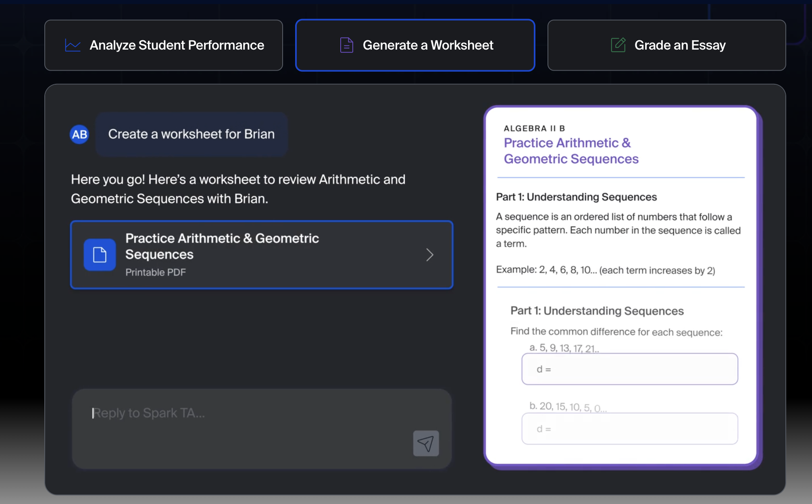Viewport: 812px width, 504px height.
Task: Click the Printable PDF label
Action: tap(156, 273)
